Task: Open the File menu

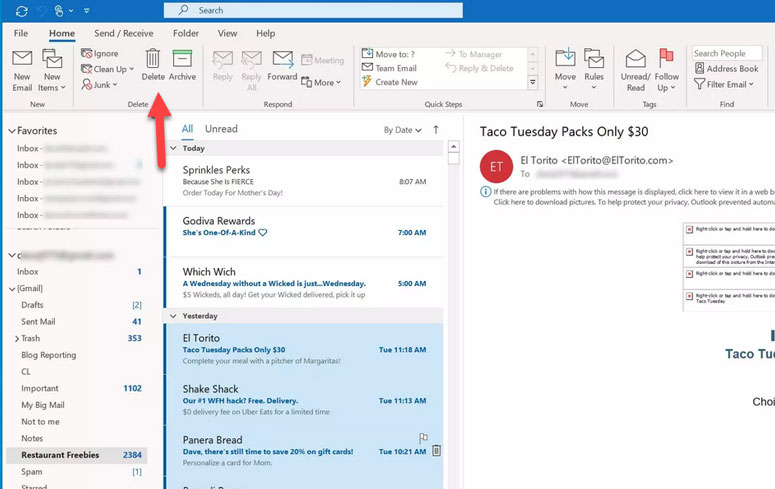Action: pyautogui.click(x=21, y=33)
